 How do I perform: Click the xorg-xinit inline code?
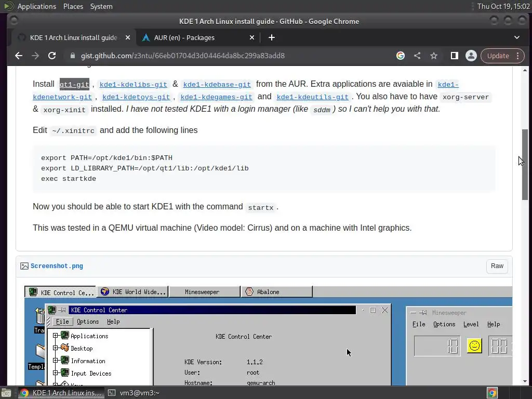click(64, 110)
